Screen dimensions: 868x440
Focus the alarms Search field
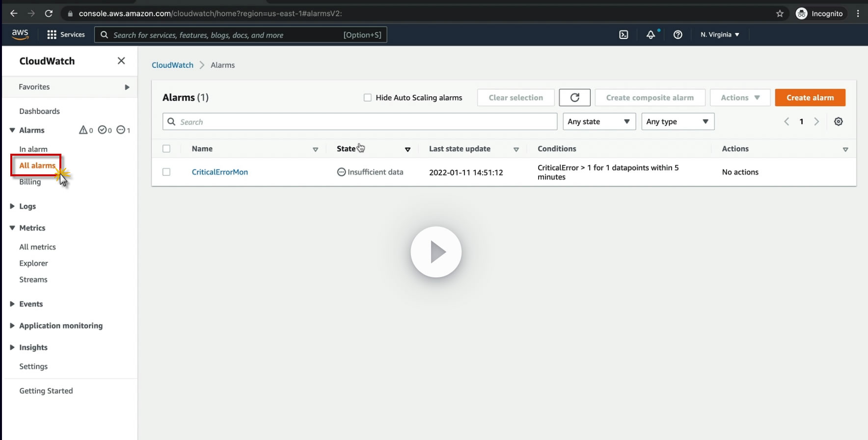(360, 122)
